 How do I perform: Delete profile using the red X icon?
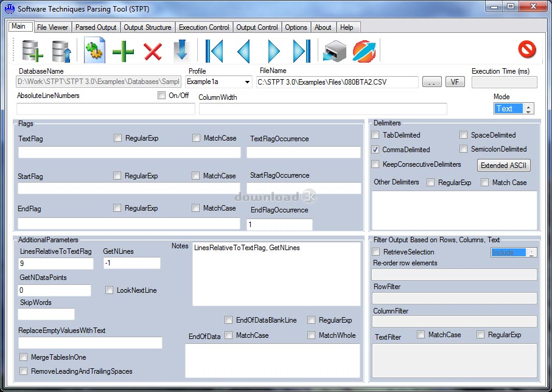coord(152,51)
